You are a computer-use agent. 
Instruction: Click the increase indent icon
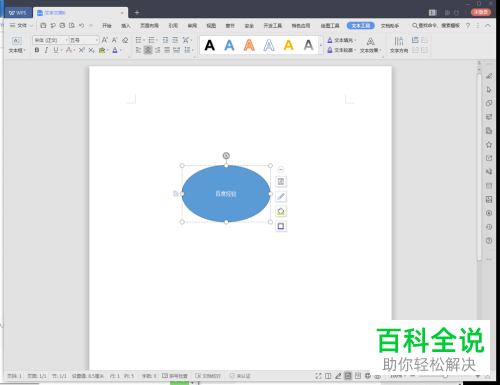coord(175,40)
